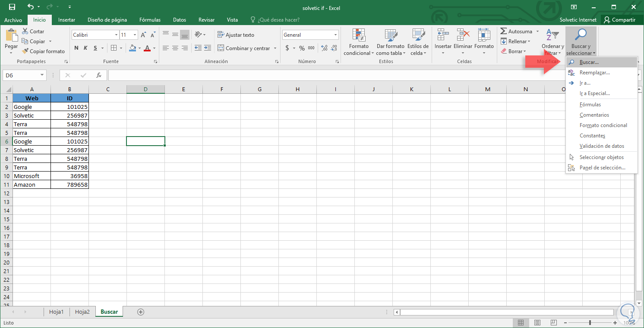This screenshot has width=644, height=328.
Task: Select Validación de datos entry
Action: tap(601, 146)
